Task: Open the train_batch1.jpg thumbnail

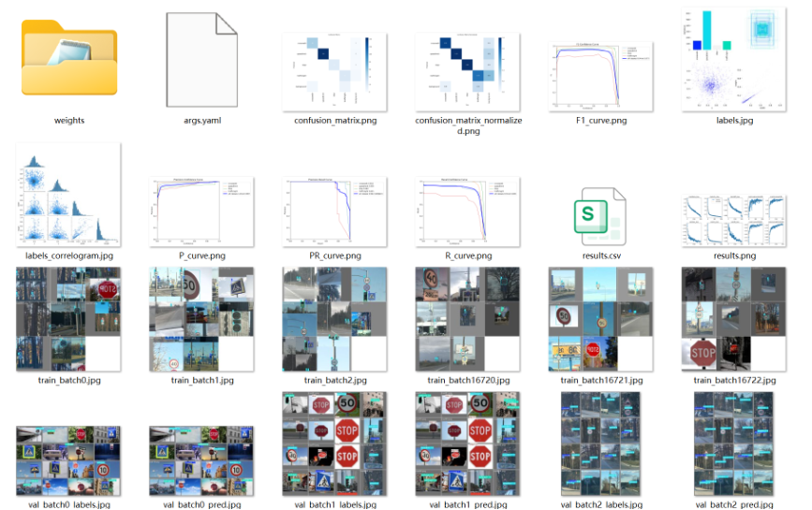Action: 201,319
